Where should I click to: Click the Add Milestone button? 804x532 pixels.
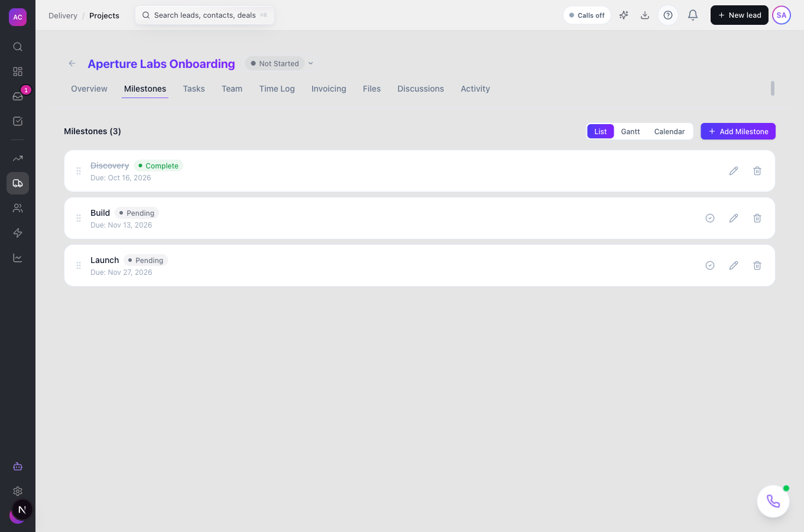click(x=738, y=131)
